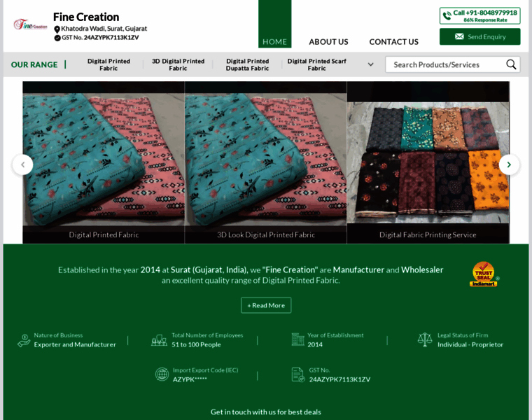Click the GST verified checkmark icon

pos(57,38)
